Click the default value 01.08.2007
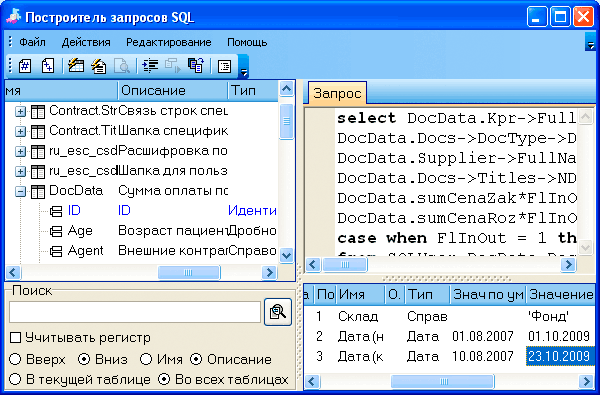This screenshot has height=395, width=600. 483,336
